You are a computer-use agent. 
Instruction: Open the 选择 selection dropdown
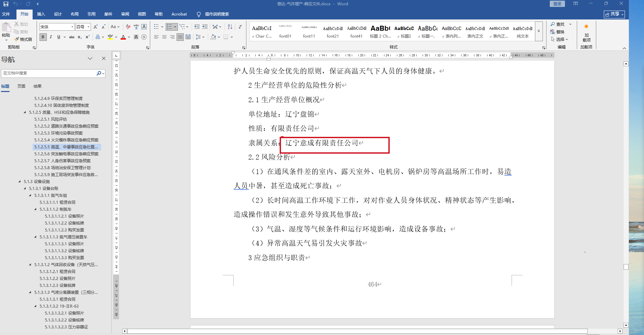pyautogui.click(x=560, y=39)
